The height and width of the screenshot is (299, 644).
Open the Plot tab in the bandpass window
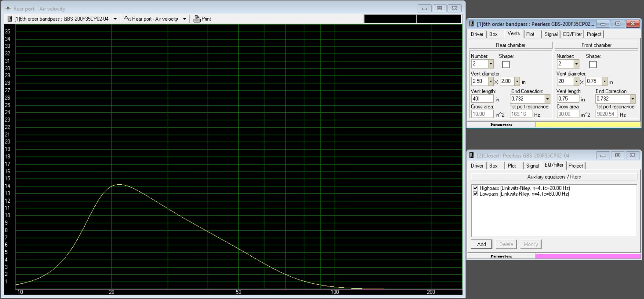(x=530, y=34)
